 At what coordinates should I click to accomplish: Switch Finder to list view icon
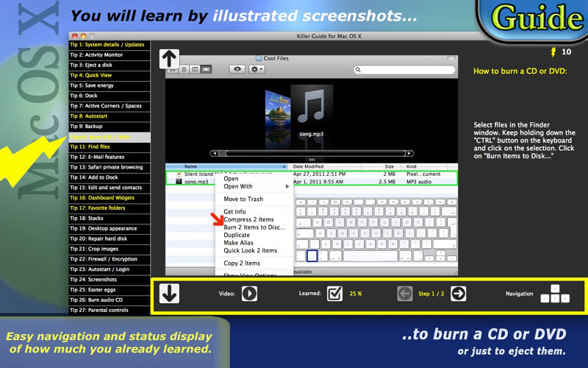coord(184,69)
